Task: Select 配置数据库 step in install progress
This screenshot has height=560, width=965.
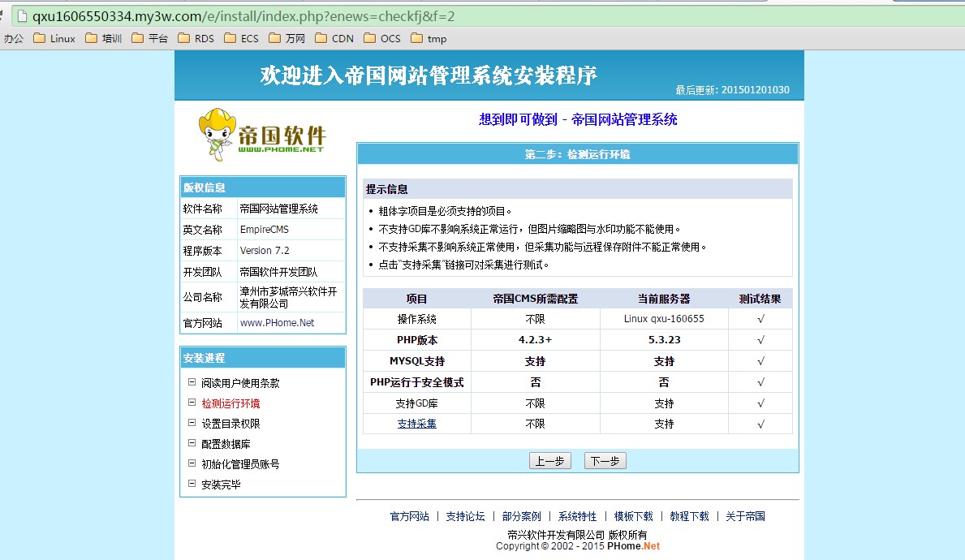Action: pos(226,444)
